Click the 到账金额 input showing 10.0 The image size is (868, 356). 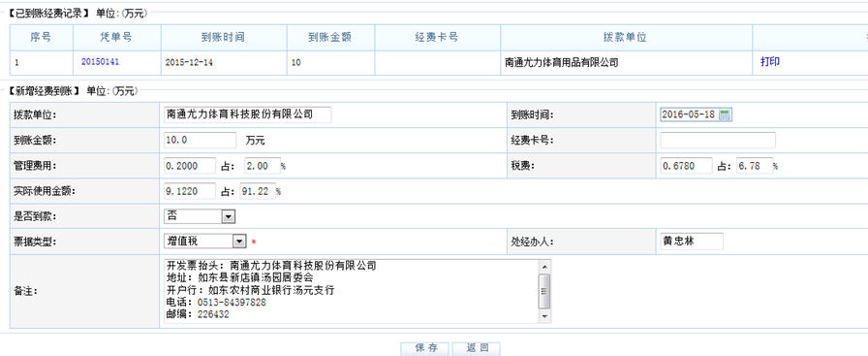pos(200,141)
